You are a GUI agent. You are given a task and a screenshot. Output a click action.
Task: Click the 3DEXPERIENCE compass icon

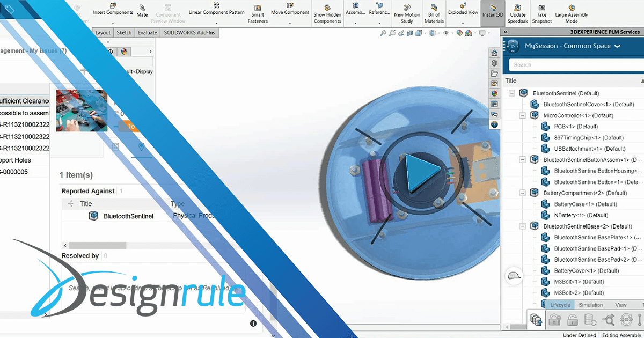tap(512, 47)
